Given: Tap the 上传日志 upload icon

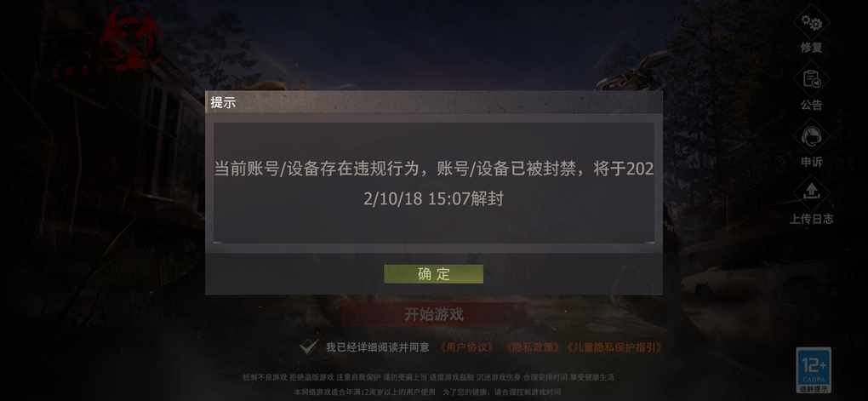Looking at the screenshot, I should pos(812,192).
